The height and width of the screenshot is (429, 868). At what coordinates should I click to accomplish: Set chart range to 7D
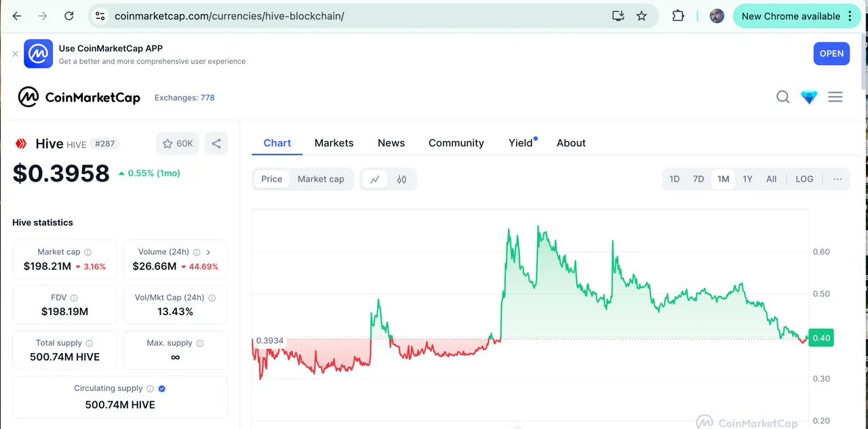698,179
